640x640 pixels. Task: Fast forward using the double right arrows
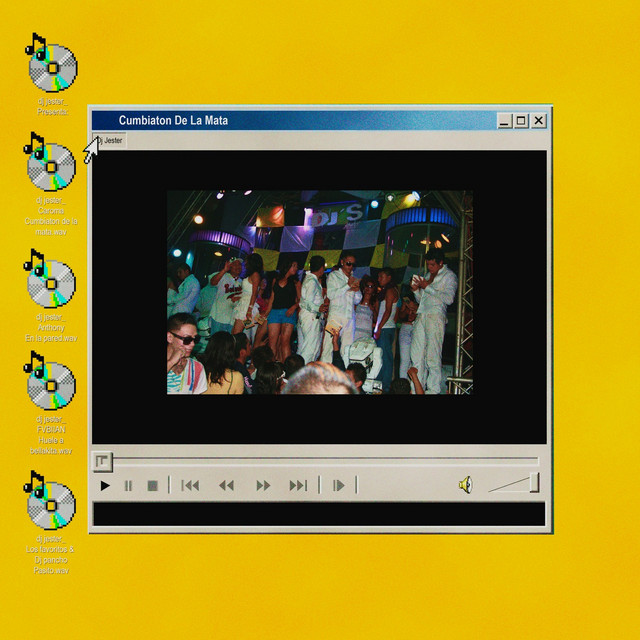(263, 486)
